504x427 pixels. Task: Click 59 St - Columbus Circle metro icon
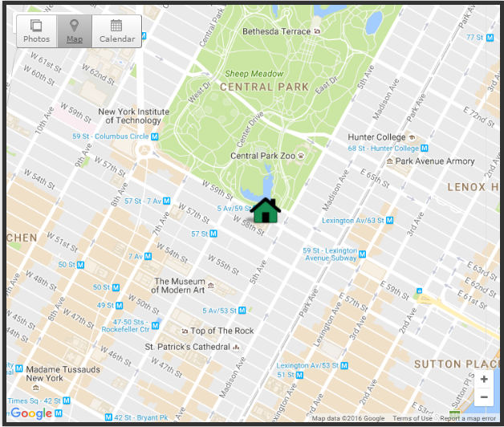pos(155,136)
